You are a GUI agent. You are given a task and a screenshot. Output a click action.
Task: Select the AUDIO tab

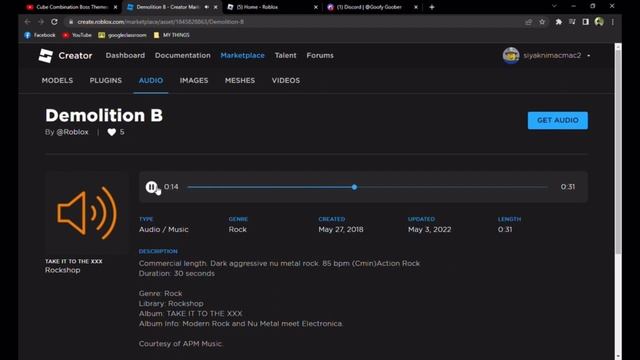point(151,80)
